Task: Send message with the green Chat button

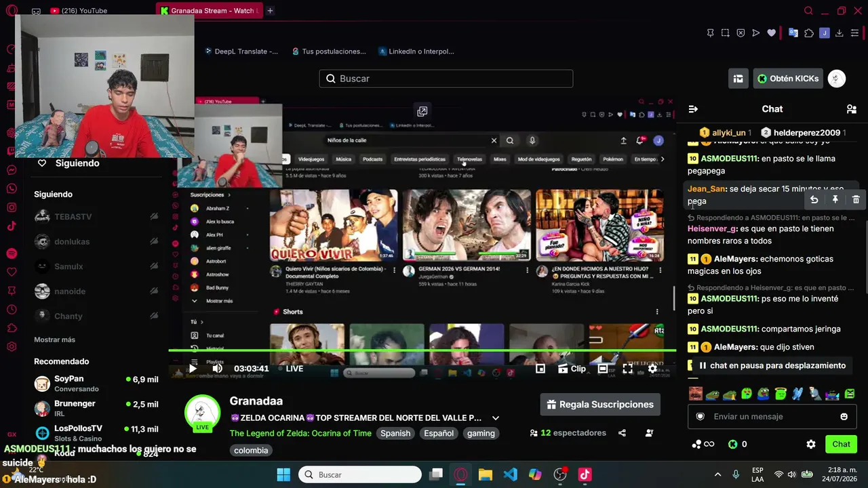Action: pyautogui.click(x=841, y=445)
